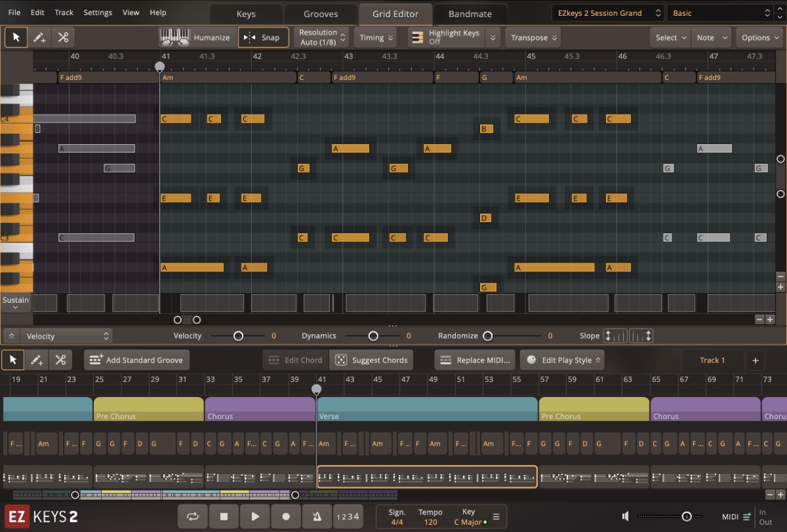
Task: Select the arrow selection tool
Action: point(16,37)
